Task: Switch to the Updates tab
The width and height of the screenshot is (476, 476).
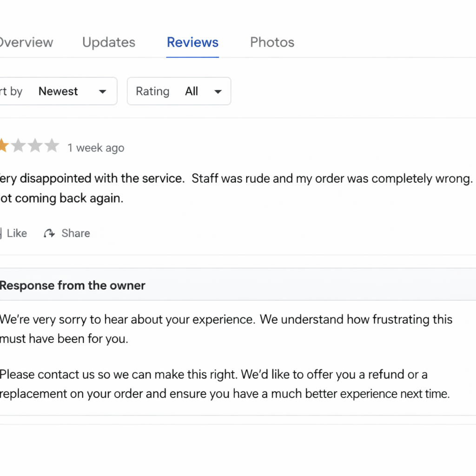Action: pos(109,42)
